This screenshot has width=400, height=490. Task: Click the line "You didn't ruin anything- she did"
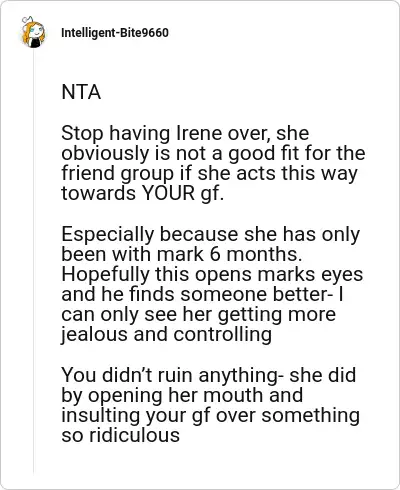pos(209,375)
